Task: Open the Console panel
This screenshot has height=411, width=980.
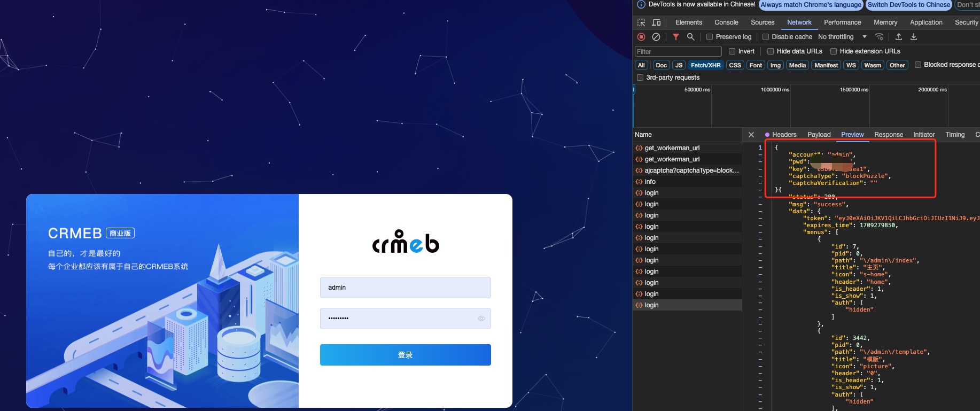Action: pyautogui.click(x=726, y=22)
